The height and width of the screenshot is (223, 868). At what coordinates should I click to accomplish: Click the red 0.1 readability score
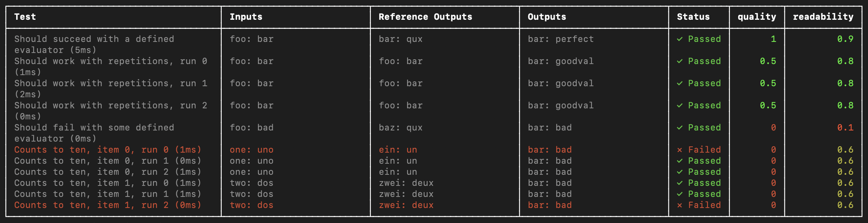click(845, 128)
